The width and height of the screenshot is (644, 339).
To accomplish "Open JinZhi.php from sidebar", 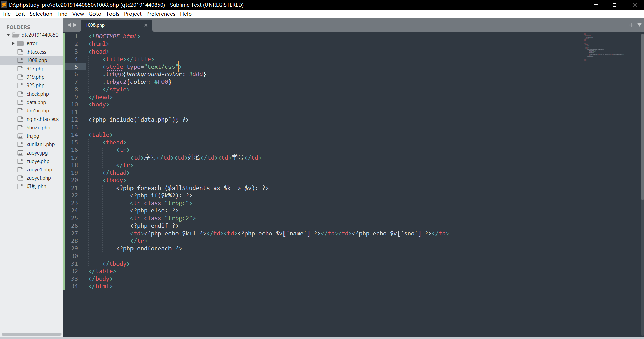I will 38,111.
